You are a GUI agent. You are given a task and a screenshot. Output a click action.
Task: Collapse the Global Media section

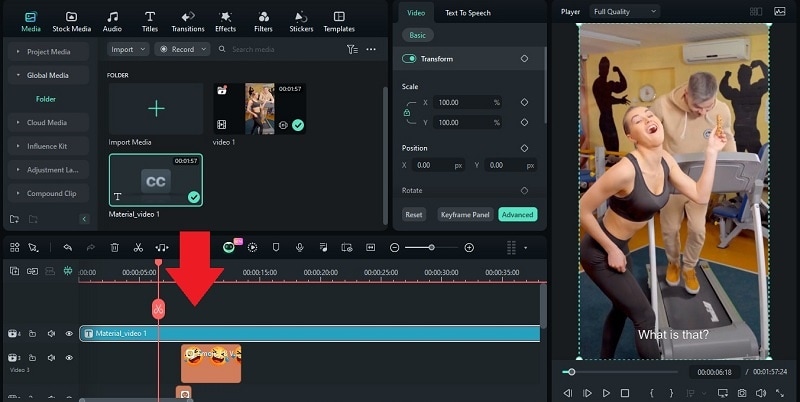(48, 75)
